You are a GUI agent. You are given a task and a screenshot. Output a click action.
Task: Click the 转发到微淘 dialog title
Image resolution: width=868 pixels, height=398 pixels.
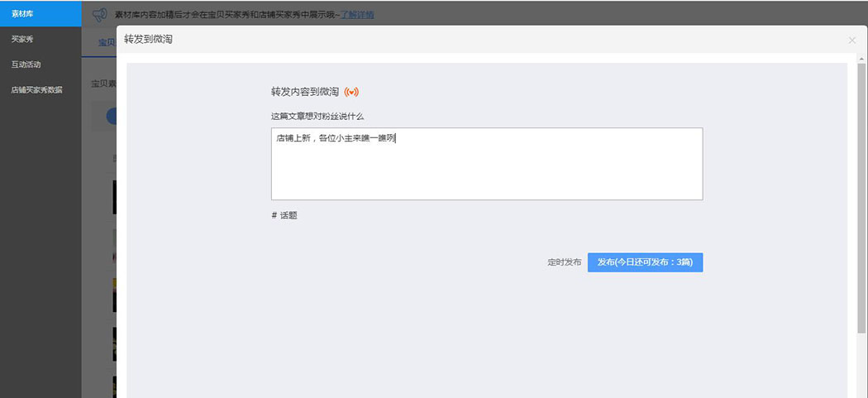click(148, 40)
